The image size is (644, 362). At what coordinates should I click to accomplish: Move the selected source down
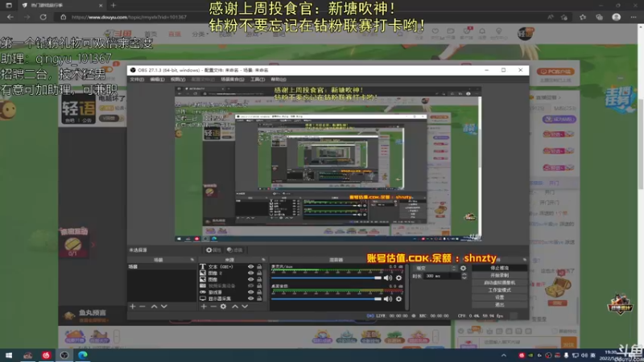[245, 306]
